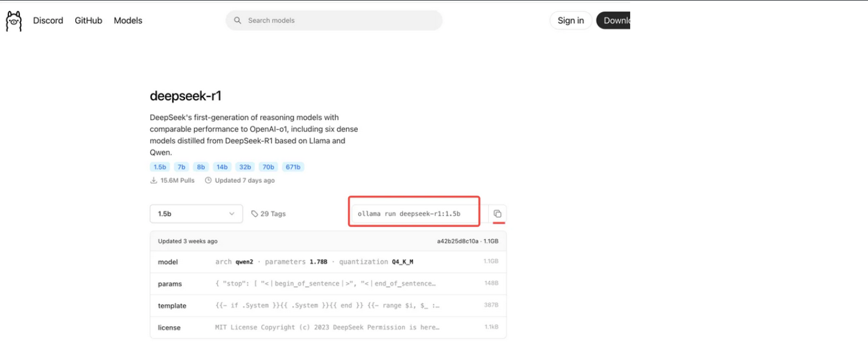Click the tag icon beside 29 Tags
Screen dimensions: 868x345
click(x=255, y=214)
